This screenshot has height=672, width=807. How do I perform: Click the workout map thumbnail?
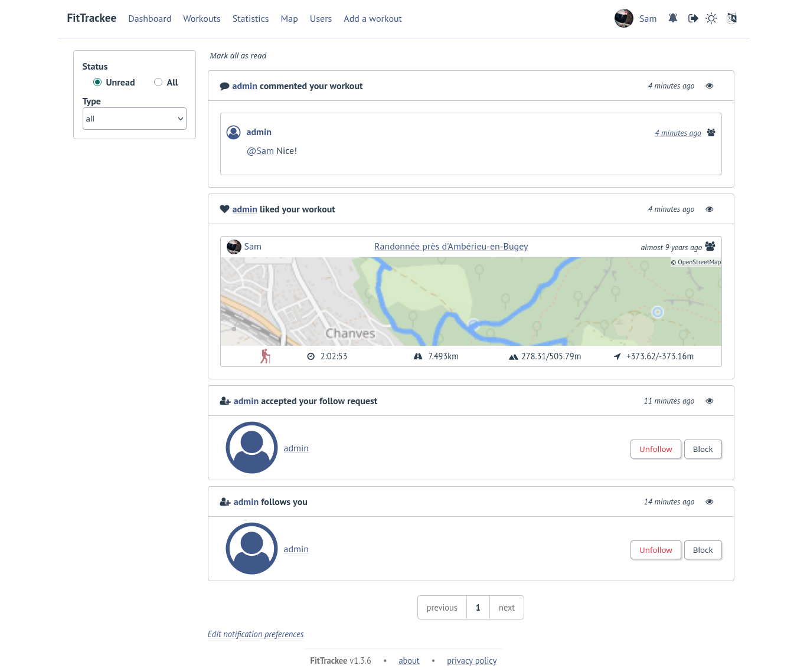point(471,301)
